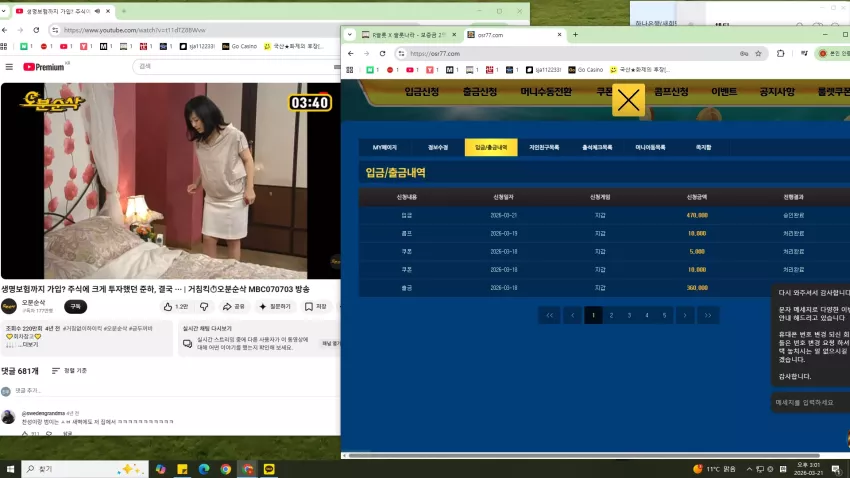Go to page 2 of history
This screenshot has width=850, height=478.
pos(611,315)
